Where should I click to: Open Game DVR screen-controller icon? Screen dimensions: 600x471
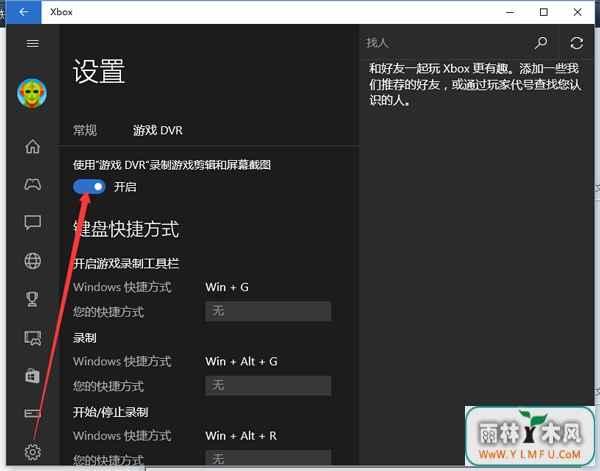[x=33, y=338]
